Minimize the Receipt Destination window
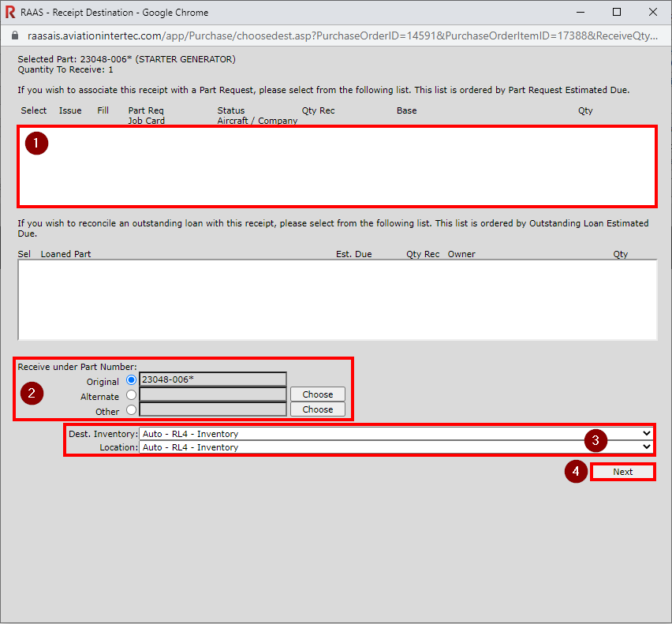Viewport: 672px width, 624px height. (x=581, y=13)
